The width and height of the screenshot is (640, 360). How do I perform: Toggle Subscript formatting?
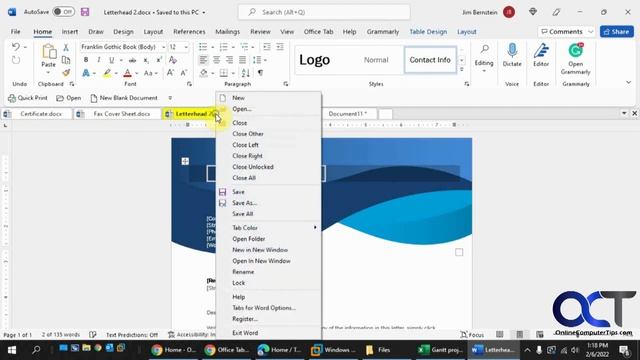(146, 60)
